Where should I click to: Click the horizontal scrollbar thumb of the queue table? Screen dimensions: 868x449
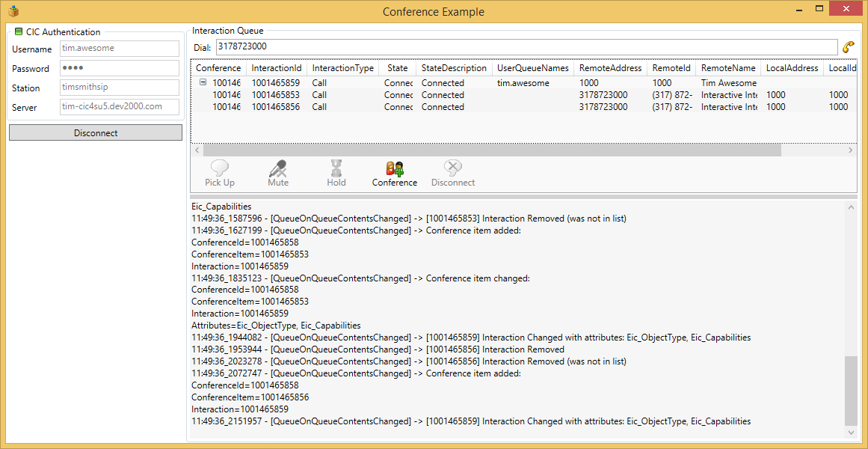492,150
